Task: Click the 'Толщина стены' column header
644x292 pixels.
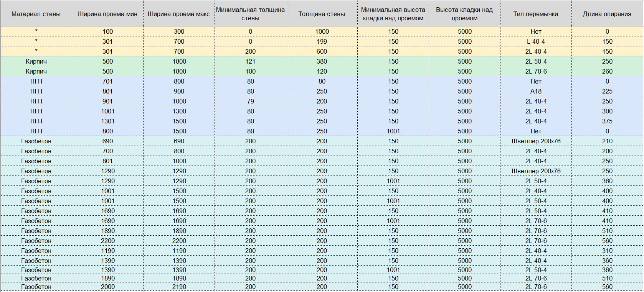Action: point(322,14)
